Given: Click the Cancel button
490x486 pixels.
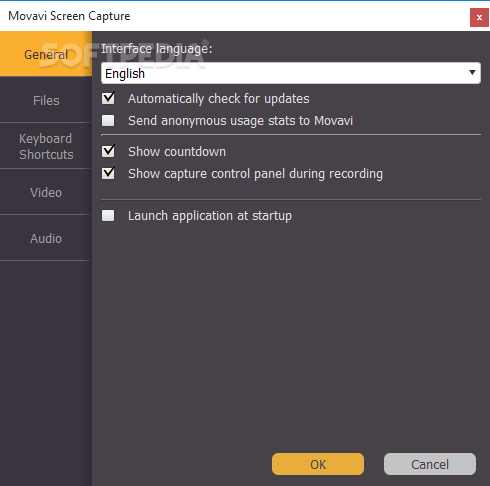Looking at the screenshot, I should coord(430,464).
